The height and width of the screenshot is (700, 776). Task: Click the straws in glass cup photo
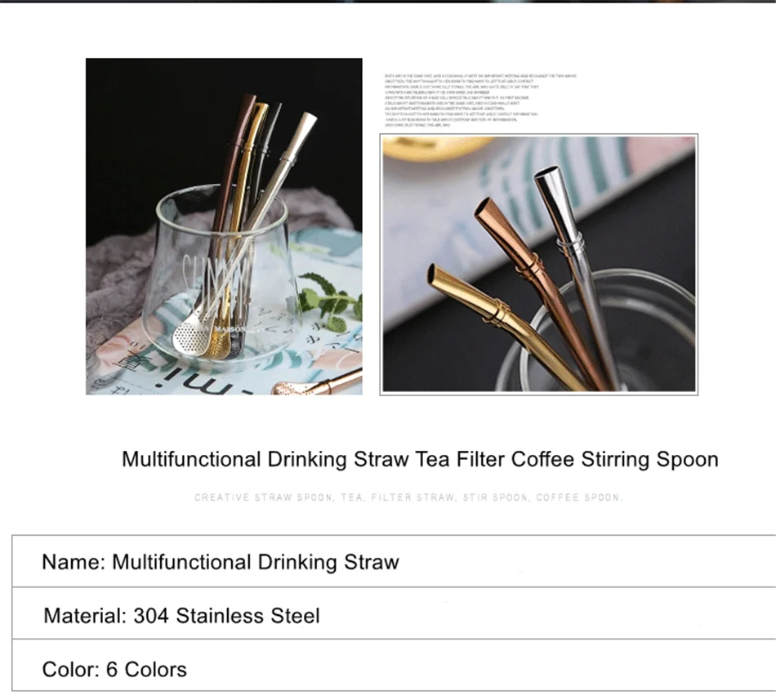224,226
